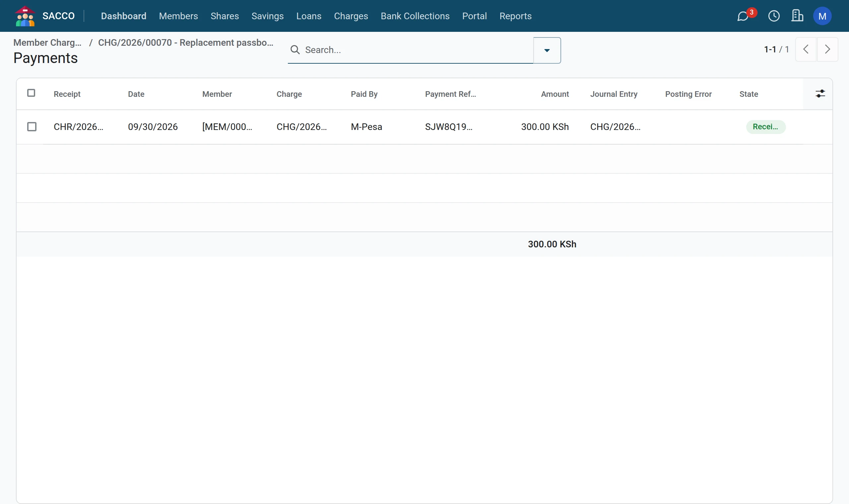Screen dimensions: 849x504
Task: Click the SACCO brand name
Action: tap(58, 16)
